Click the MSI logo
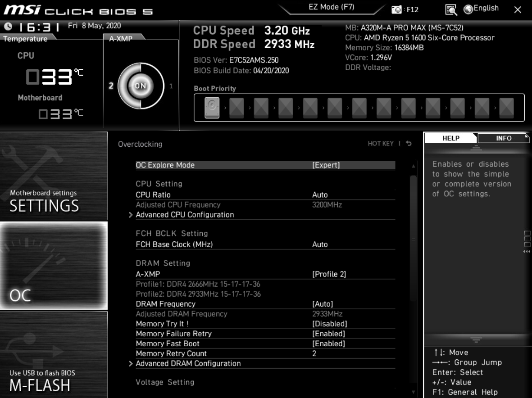Viewport: 532px width, 398px height. coord(22,9)
